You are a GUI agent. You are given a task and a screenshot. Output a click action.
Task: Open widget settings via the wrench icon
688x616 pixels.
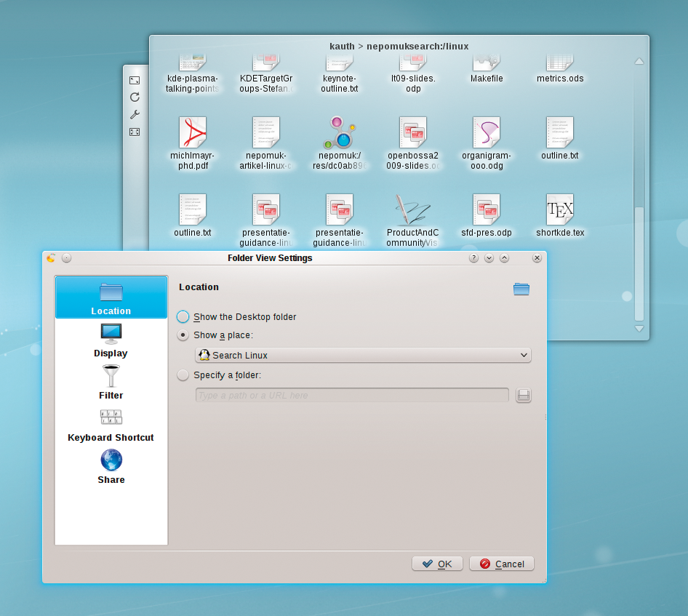(x=135, y=114)
